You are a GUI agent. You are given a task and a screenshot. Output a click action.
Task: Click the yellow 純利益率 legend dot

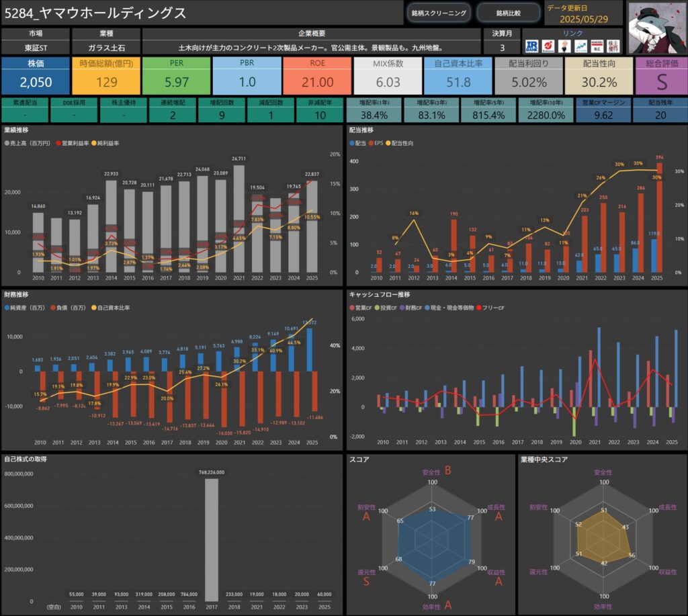pos(94,143)
